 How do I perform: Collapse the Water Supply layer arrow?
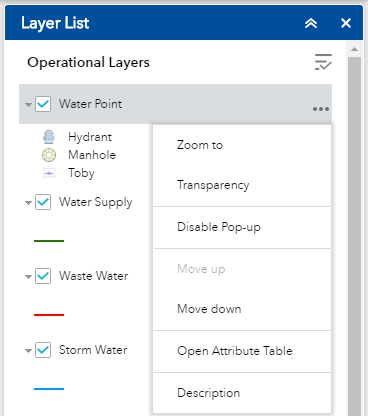(28, 203)
